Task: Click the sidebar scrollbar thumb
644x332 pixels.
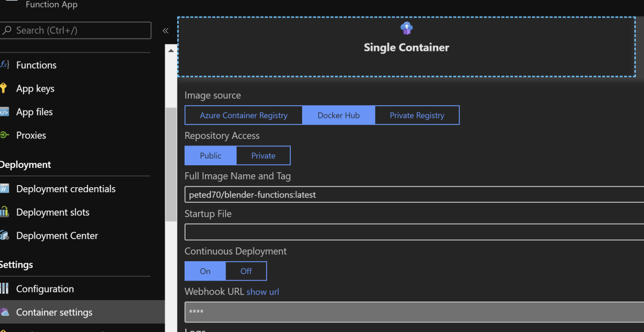Action: tap(171, 164)
